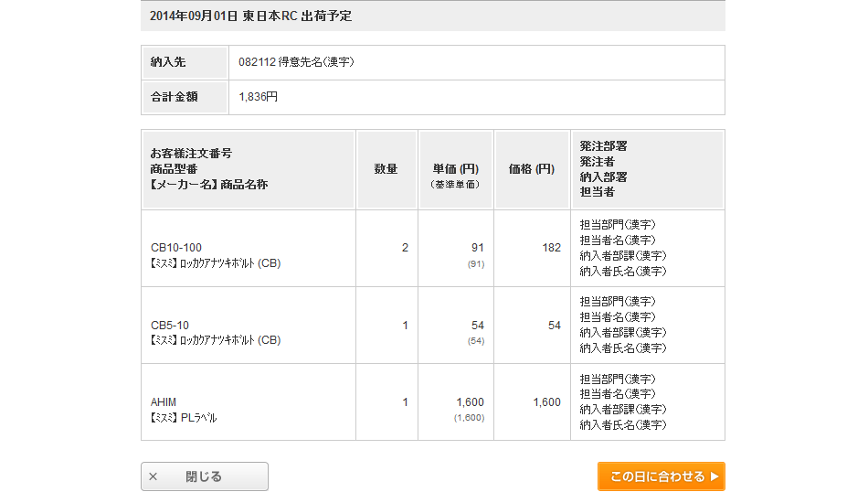Viewport: 868px width, 492px height.
Task: Click the × icon on the 閉じる button
Action: pyautogui.click(x=153, y=476)
